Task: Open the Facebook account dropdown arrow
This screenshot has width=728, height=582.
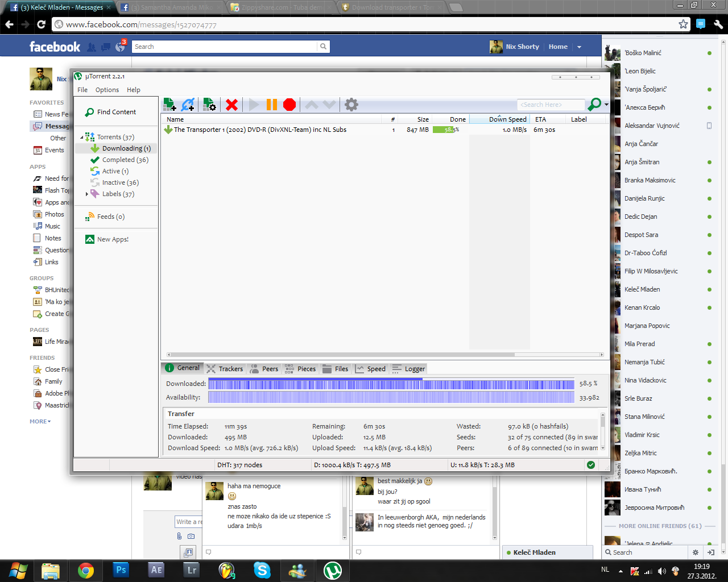Action: point(579,47)
